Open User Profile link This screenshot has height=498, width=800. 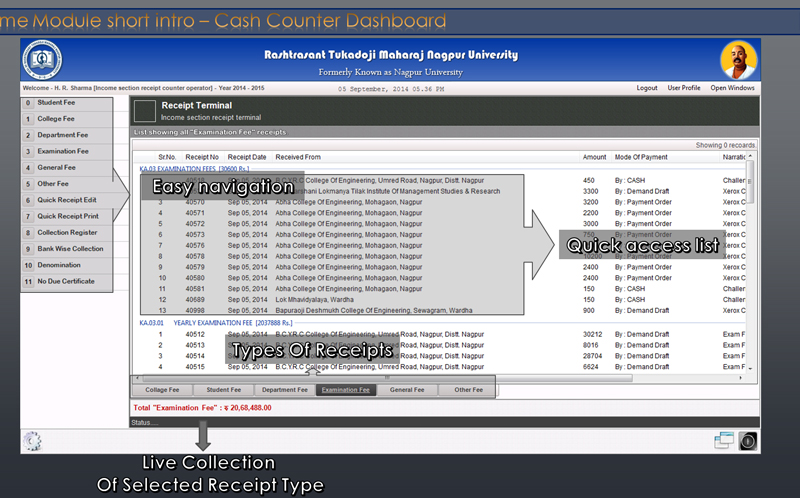tap(684, 88)
